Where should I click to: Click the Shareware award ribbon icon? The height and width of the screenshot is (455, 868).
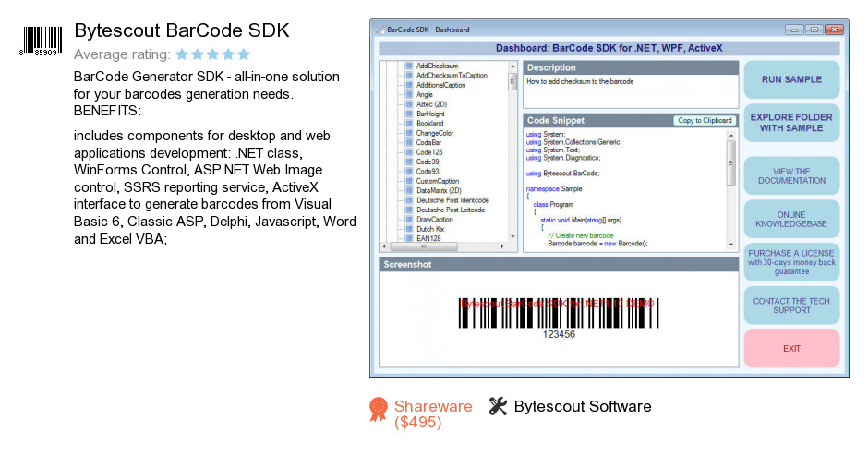click(x=379, y=409)
